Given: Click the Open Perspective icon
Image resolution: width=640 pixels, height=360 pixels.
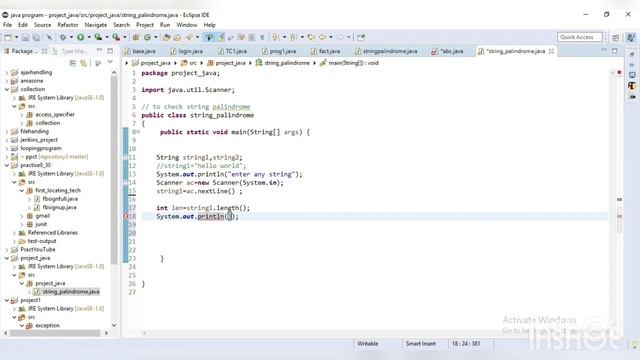Looking at the screenshot, I should pyautogui.click(x=616, y=38).
